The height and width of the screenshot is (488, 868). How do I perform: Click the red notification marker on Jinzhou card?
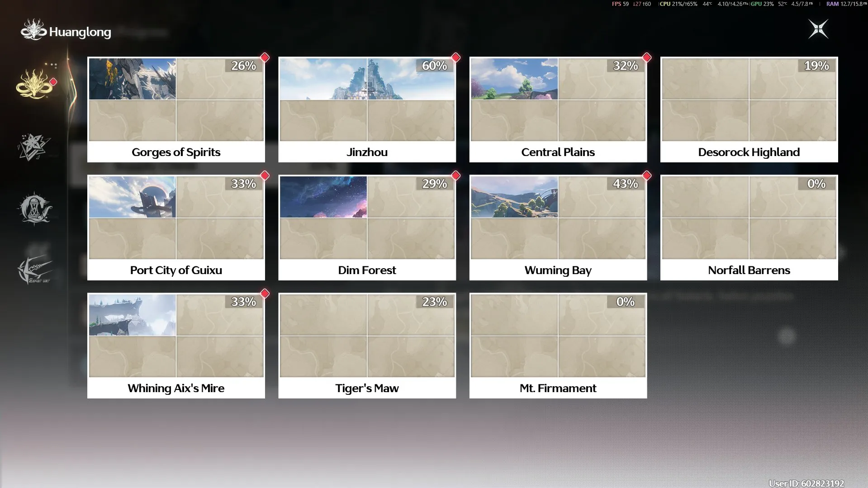(456, 57)
